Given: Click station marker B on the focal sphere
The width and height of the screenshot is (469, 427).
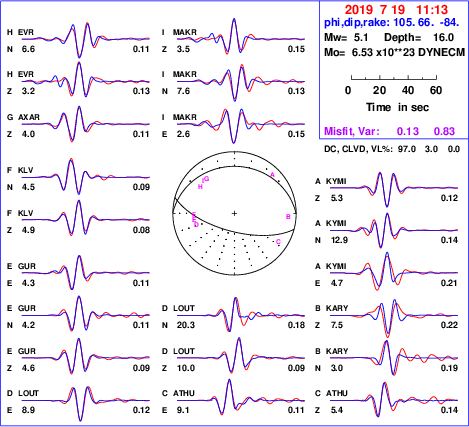Looking at the screenshot, I should pos(288,217).
